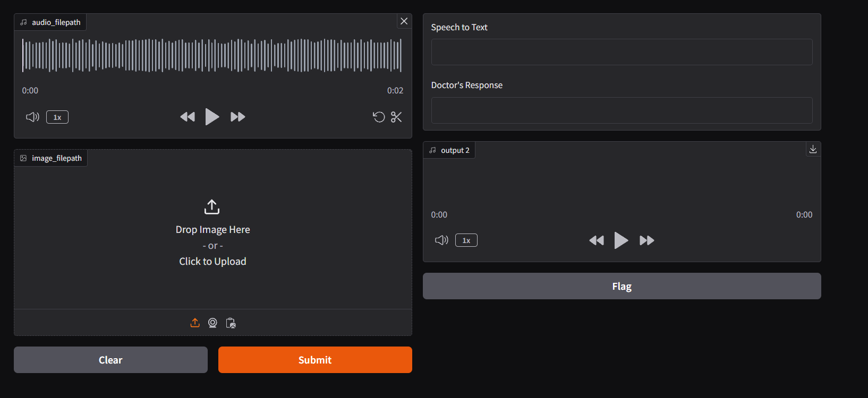The width and height of the screenshot is (868, 398).
Task: Click the Speech to Text field
Action: point(622,52)
